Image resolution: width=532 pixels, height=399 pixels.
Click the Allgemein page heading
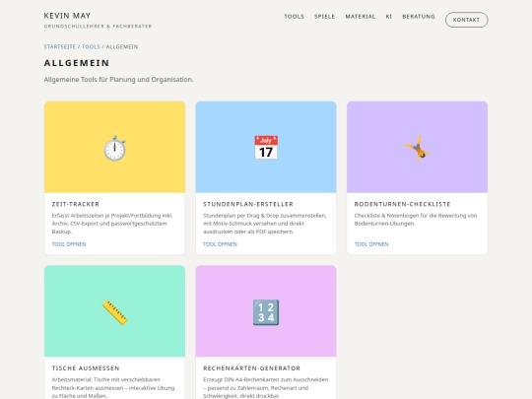[x=77, y=63]
